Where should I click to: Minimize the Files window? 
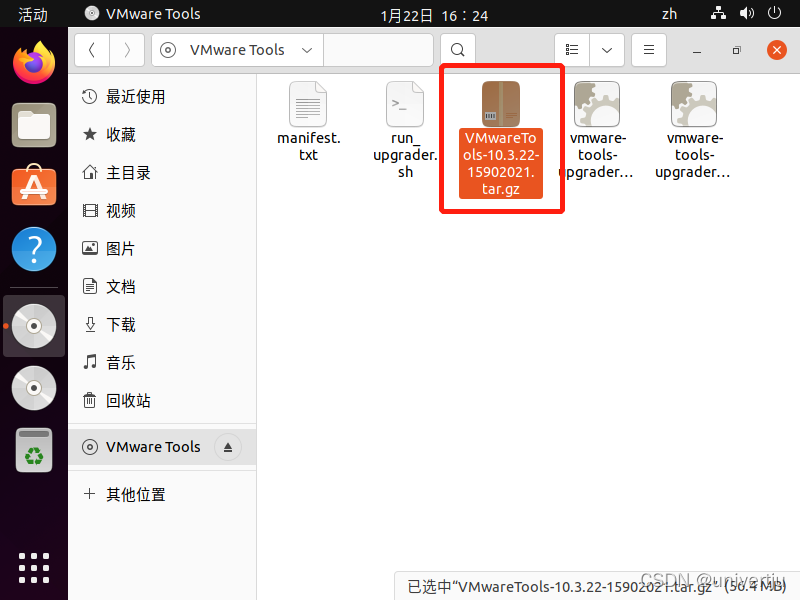click(697, 51)
